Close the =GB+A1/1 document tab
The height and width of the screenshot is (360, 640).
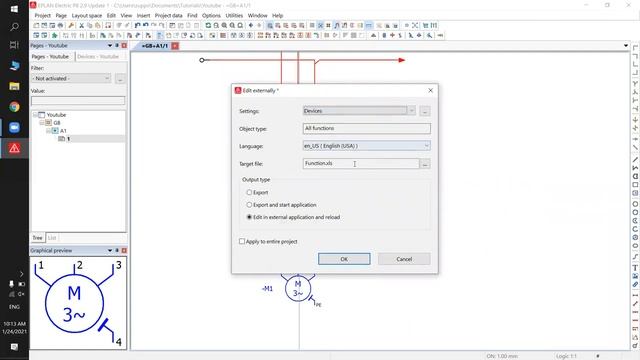click(175, 46)
